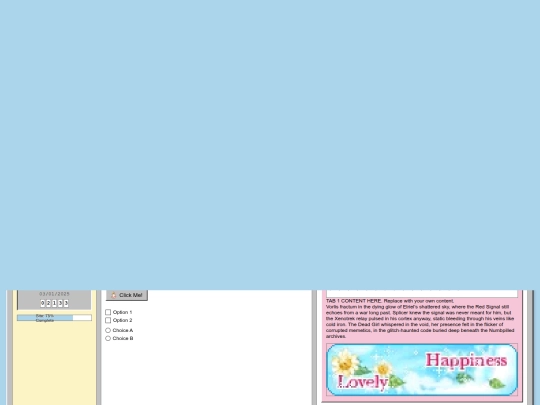Click the first counter digit 0
540x405 pixels.
coord(43,303)
